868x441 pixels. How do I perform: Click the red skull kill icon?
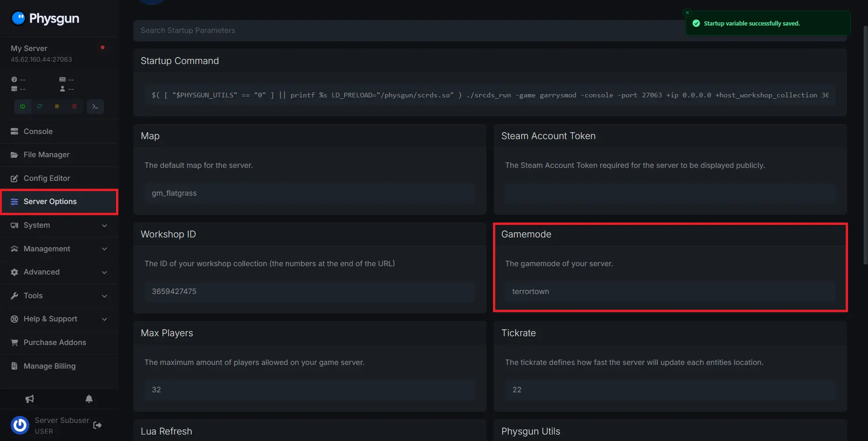[x=74, y=107]
